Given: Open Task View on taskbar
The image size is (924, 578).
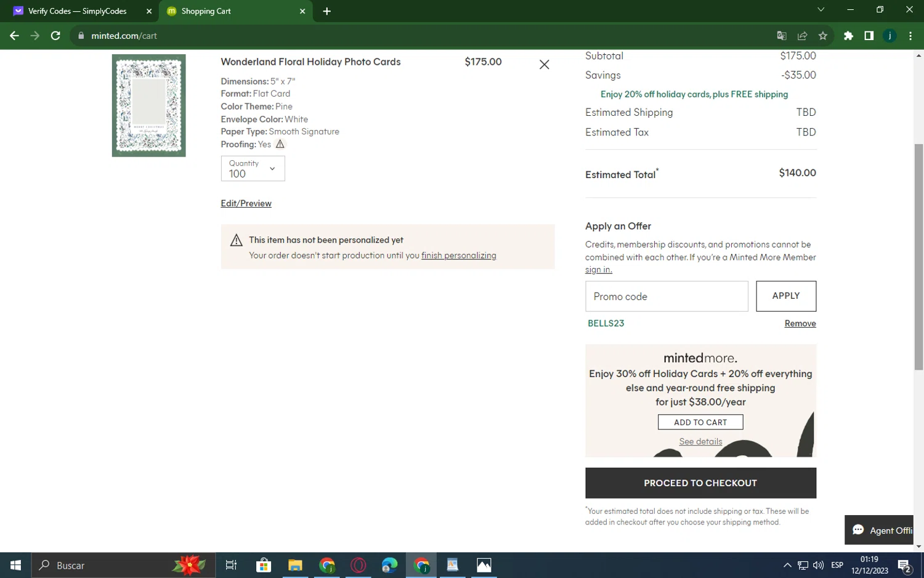Looking at the screenshot, I should 231,565.
